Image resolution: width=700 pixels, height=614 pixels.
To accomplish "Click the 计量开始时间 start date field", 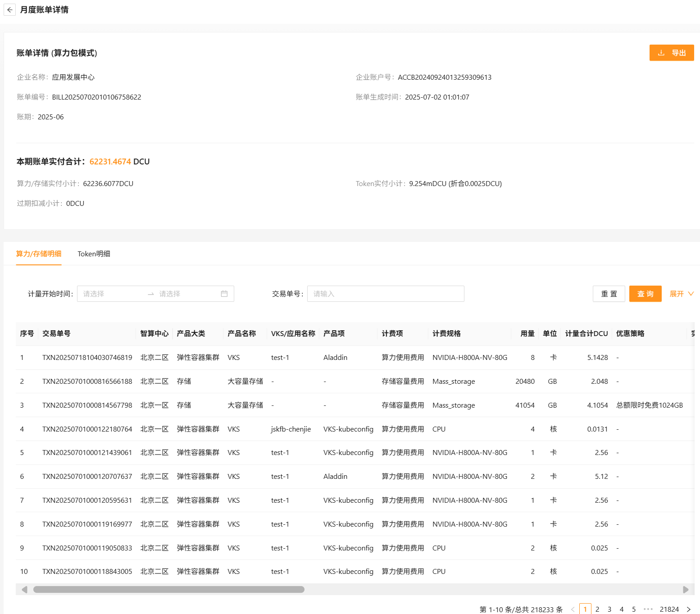I will 110,294.
